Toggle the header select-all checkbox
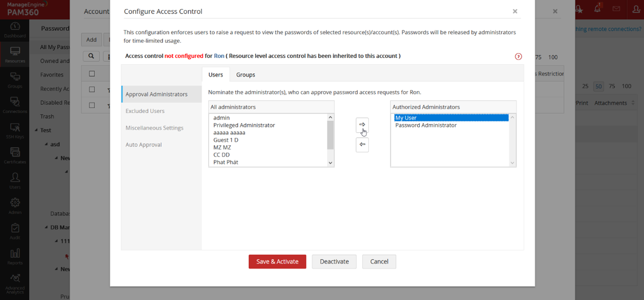Viewport: 644px width, 300px height. pos(92,73)
